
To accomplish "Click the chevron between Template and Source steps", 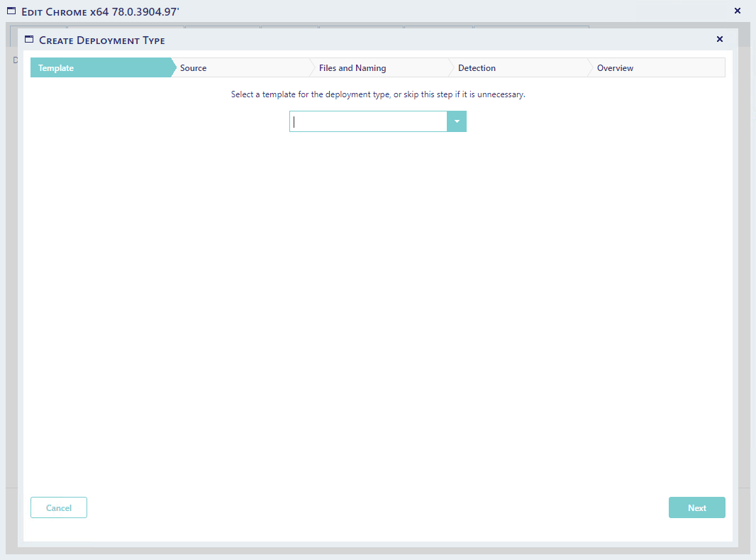I will click(173, 68).
